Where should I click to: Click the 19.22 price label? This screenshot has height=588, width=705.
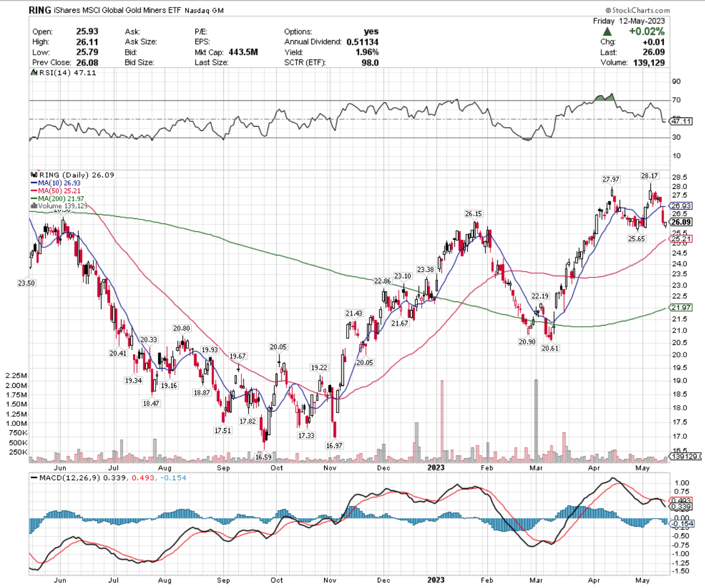click(319, 367)
